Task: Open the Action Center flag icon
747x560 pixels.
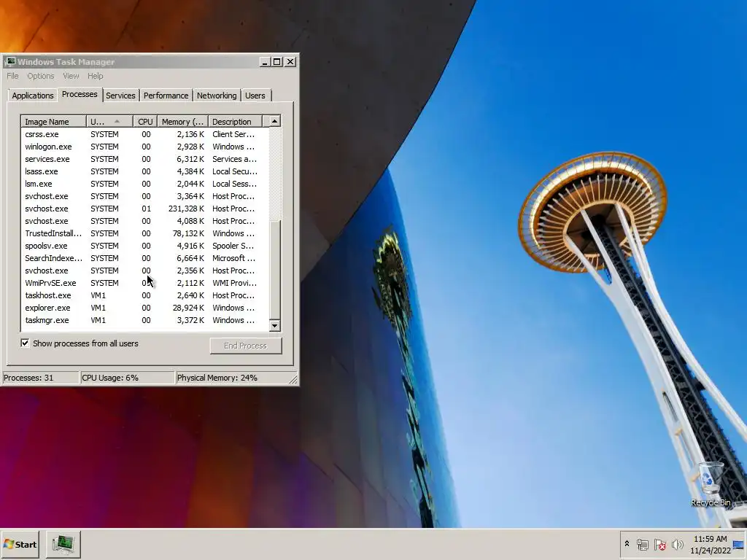Action: pyautogui.click(x=659, y=544)
